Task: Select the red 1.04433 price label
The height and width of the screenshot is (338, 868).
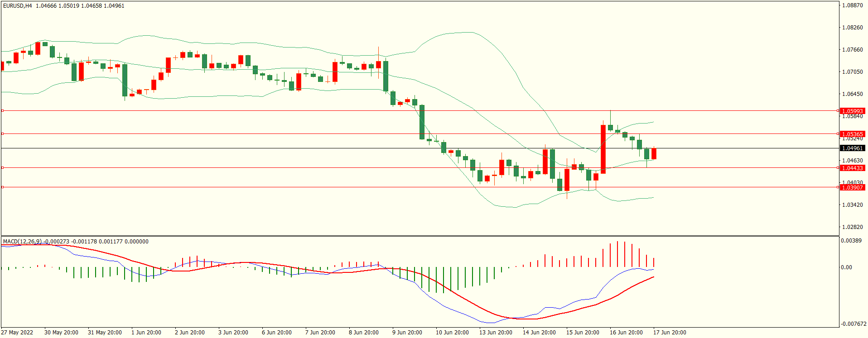Action: 852,168
